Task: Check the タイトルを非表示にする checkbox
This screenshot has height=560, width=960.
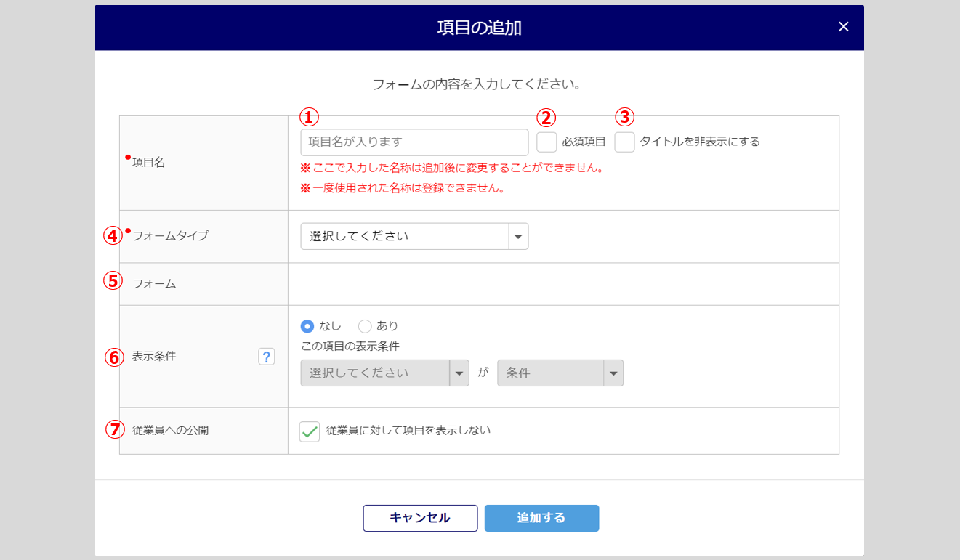Action: click(x=624, y=142)
